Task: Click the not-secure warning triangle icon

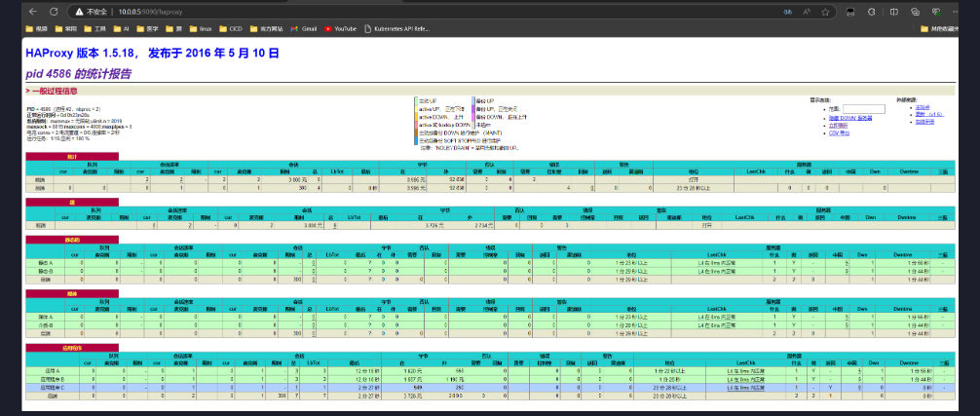Action: coord(78,12)
